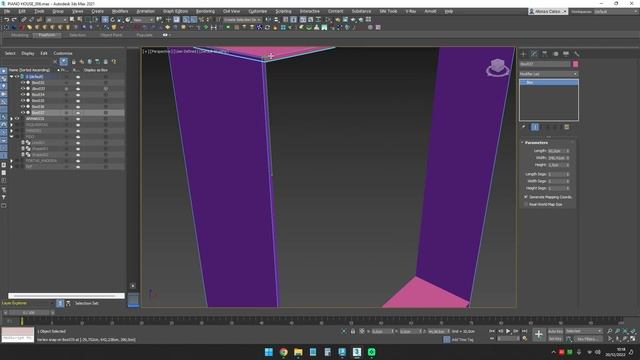Viewport: 640px width, 360px height.
Task: Toggle Generate Mapping Coords checkbox
Action: 526,197
